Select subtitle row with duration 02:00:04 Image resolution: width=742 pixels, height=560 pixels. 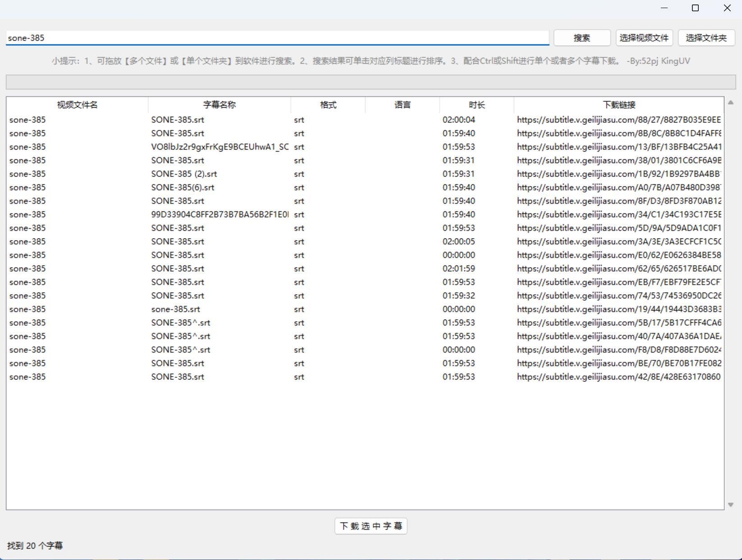(x=365, y=120)
